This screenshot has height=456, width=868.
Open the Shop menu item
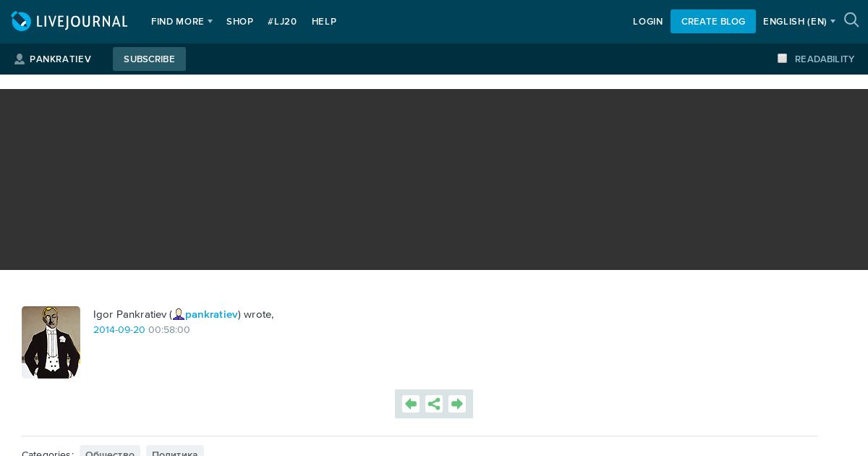pos(239,22)
